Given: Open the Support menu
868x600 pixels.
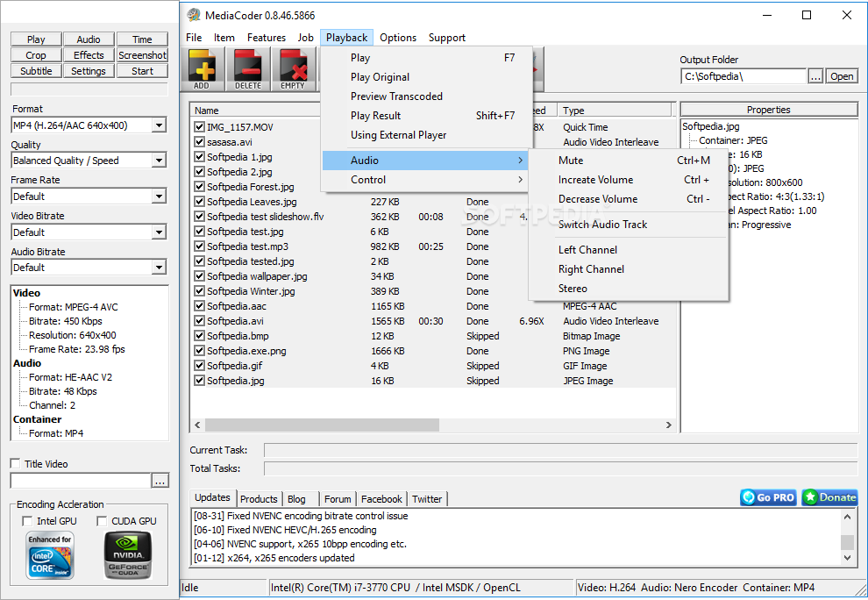Looking at the screenshot, I should [x=447, y=38].
